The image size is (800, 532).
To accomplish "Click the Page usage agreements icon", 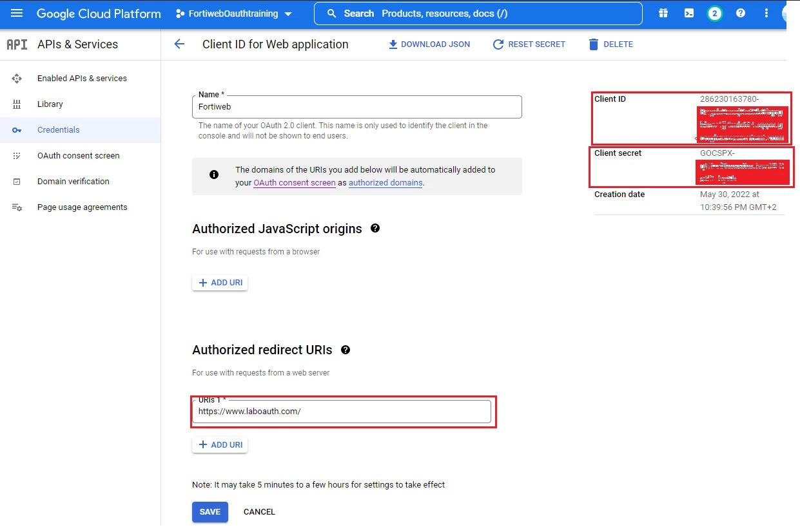I will [x=17, y=207].
